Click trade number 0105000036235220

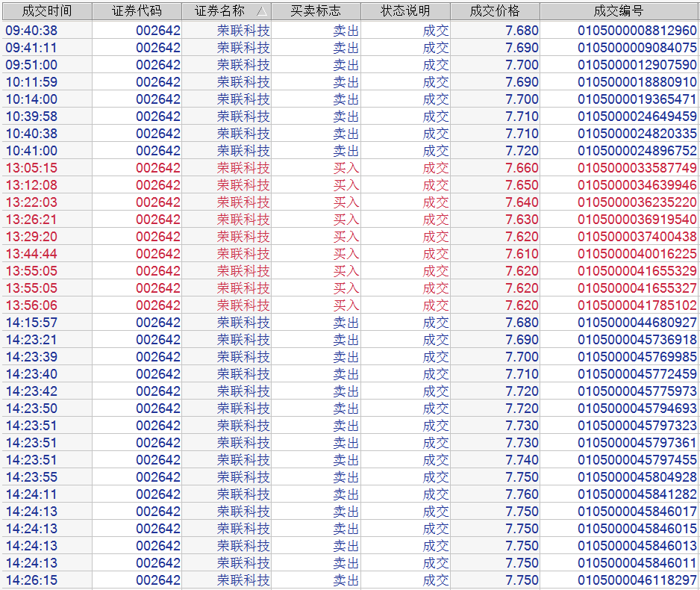637,202
